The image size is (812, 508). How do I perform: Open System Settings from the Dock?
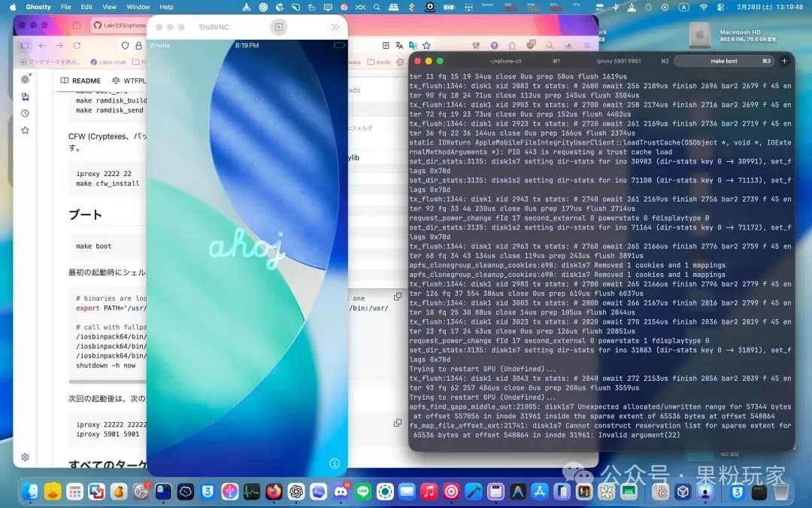click(141, 491)
